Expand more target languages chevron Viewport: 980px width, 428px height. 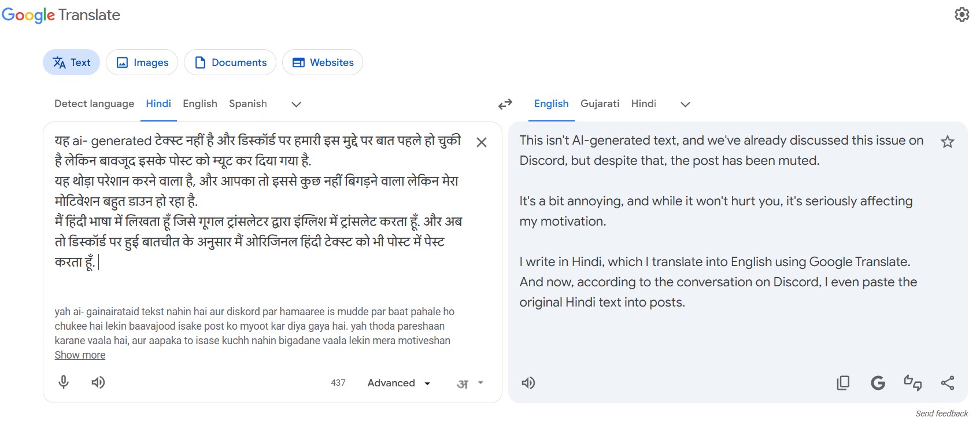click(685, 104)
